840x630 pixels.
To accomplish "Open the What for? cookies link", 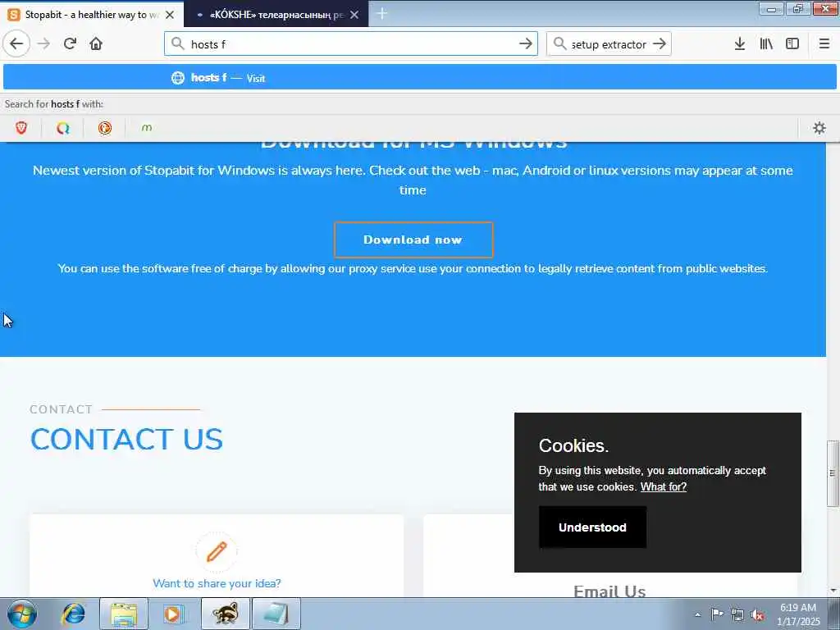I will point(663,487).
